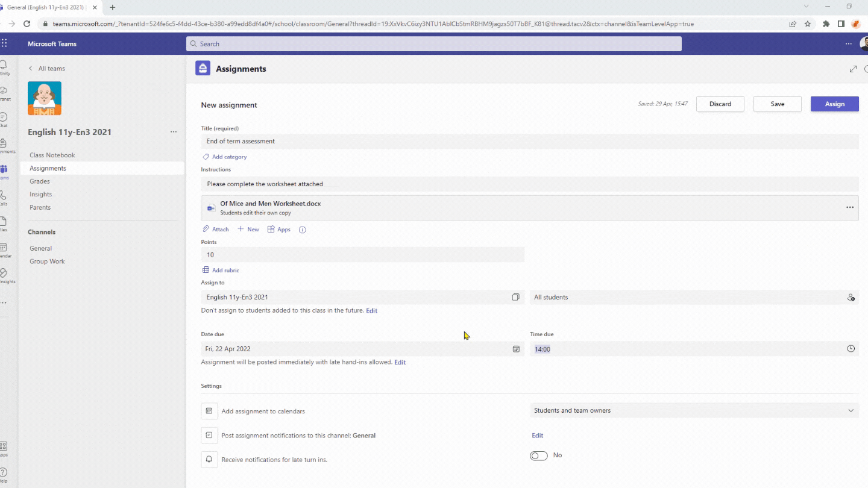Open Files from the left rail

tap(4, 224)
